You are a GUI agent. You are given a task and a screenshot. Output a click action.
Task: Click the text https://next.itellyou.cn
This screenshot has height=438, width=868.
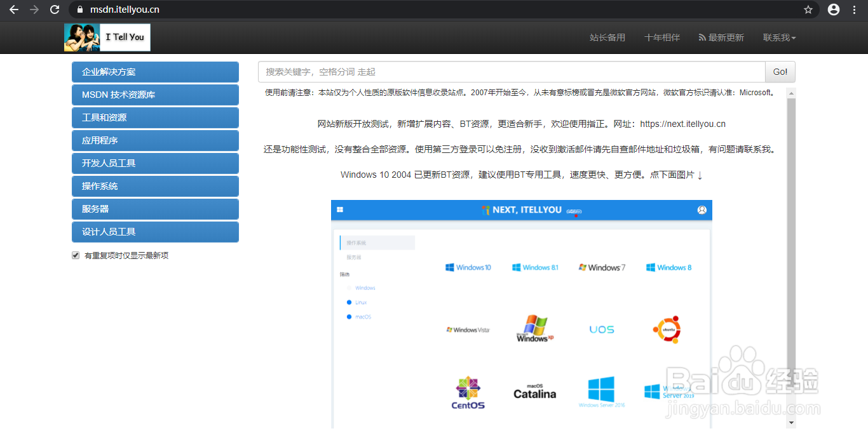tap(682, 124)
